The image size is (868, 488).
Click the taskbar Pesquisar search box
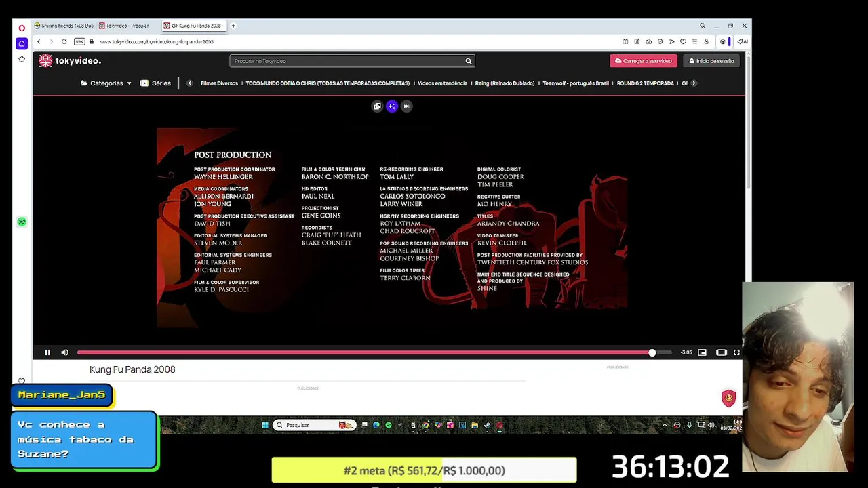click(314, 425)
